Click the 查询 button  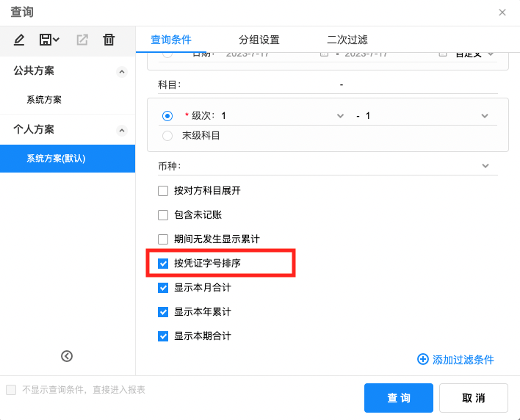point(399,398)
